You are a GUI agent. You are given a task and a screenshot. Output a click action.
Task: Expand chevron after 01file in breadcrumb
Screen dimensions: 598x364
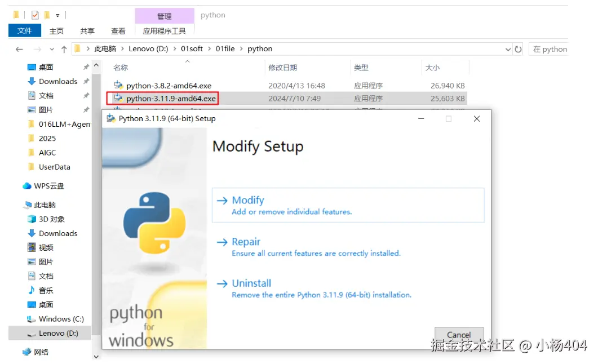click(241, 49)
